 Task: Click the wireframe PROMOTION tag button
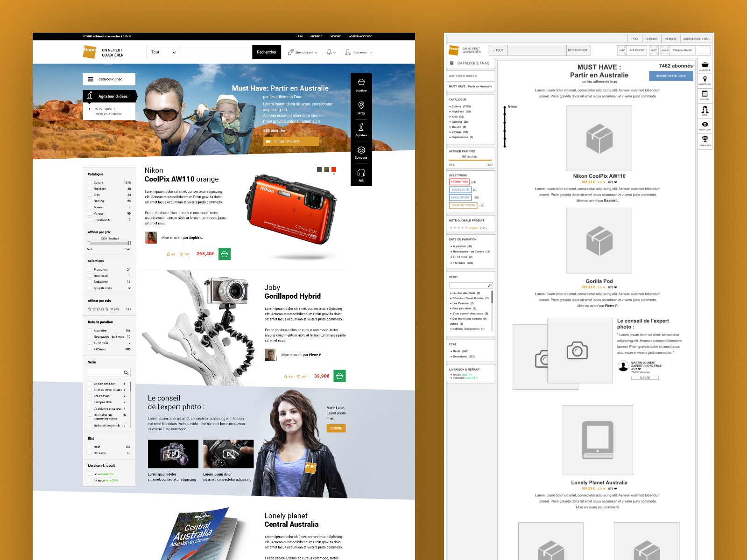(459, 182)
